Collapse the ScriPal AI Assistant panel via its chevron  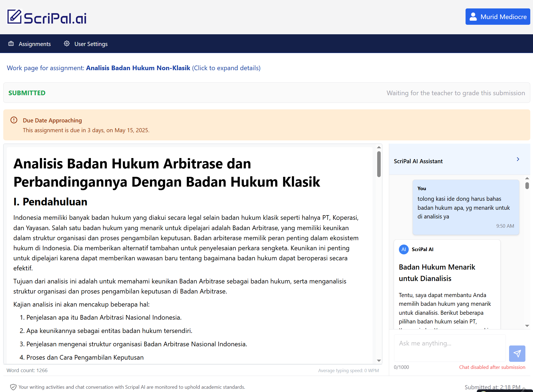pyautogui.click(x=518, y=159)
